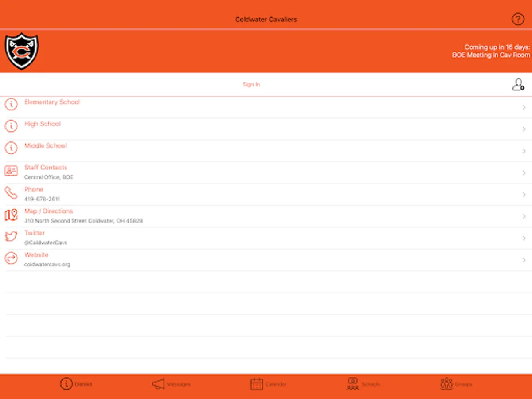532x399 pixels.
Task: Click the Coldwater Cavaliers title
Action: [266, 20]
